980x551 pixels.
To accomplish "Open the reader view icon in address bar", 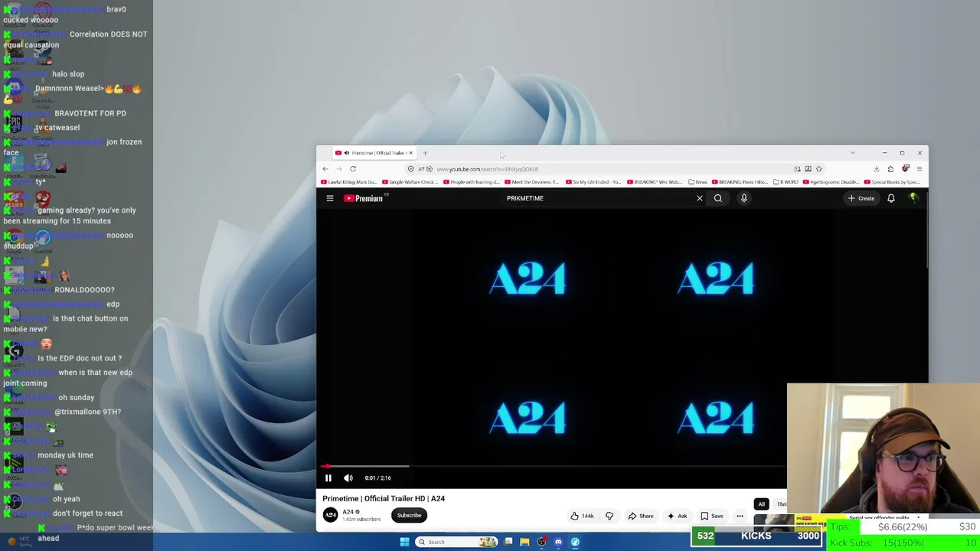I will pyautogui.click(x=808, y=169).
